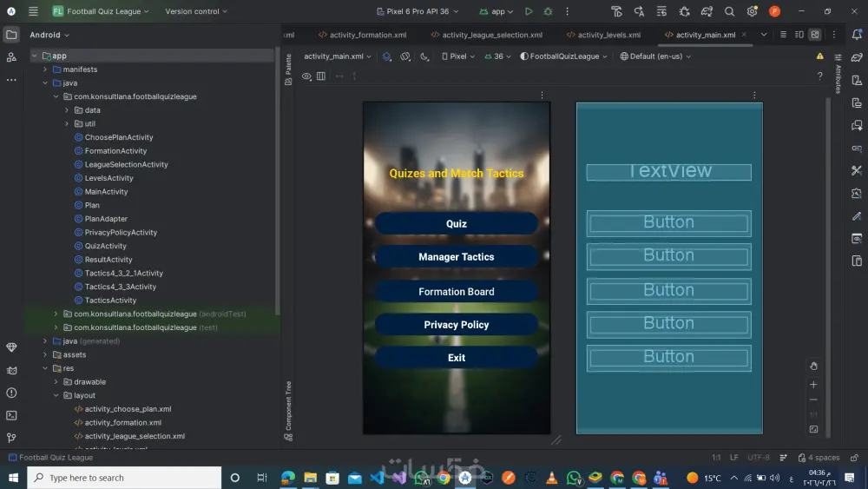The width and height of the screenshot is (868, 489).
Task: Open the Problems tool window icon
Action: [x=11, y=393]
